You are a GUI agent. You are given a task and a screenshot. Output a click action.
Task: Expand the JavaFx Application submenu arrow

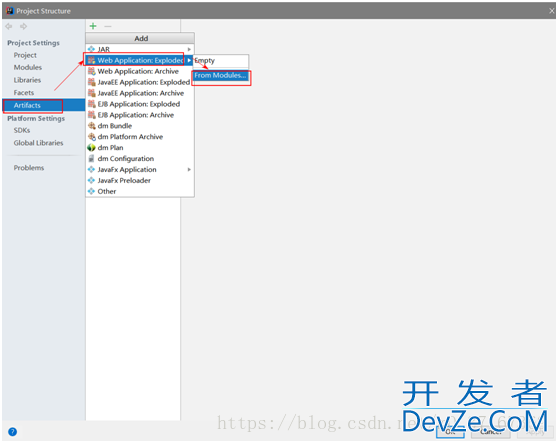pyautogui.click(x=189, y=169)
